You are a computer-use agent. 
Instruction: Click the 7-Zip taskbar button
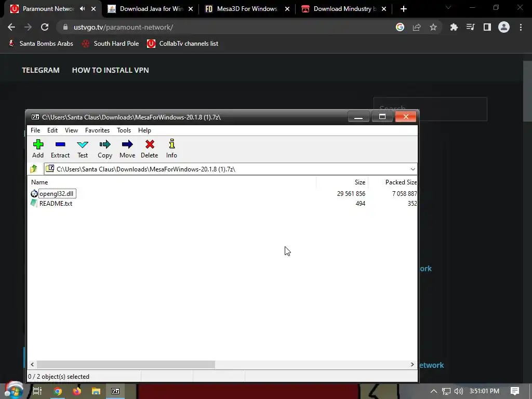[x=115, y=391]
